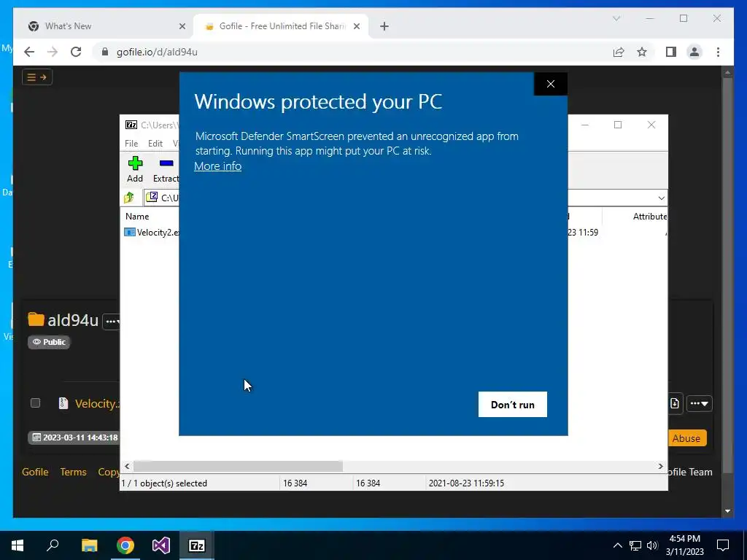Click the Attributes column header in 7-Zip
Image resolution: width=747 pixels, height=560 pixels.
pos(650,216)
